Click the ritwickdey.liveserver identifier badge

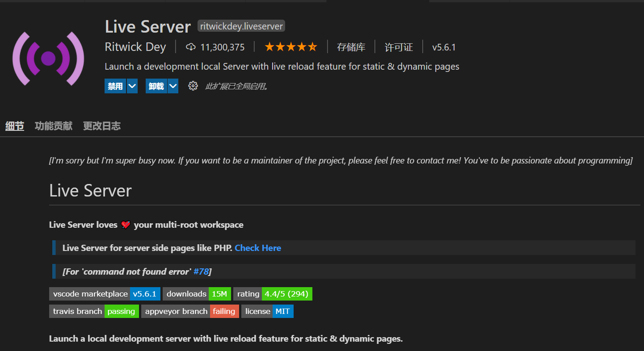(241, 26)
